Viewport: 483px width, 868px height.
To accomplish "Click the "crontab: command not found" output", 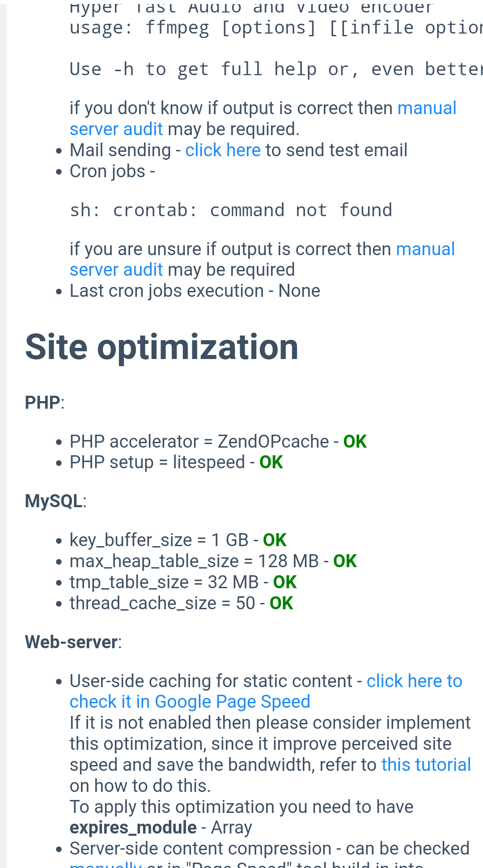I will coord(231,210).
